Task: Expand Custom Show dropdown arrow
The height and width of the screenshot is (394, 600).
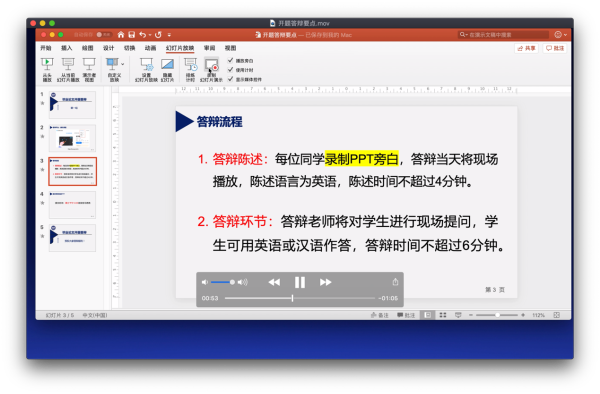Action: (122, 64)
